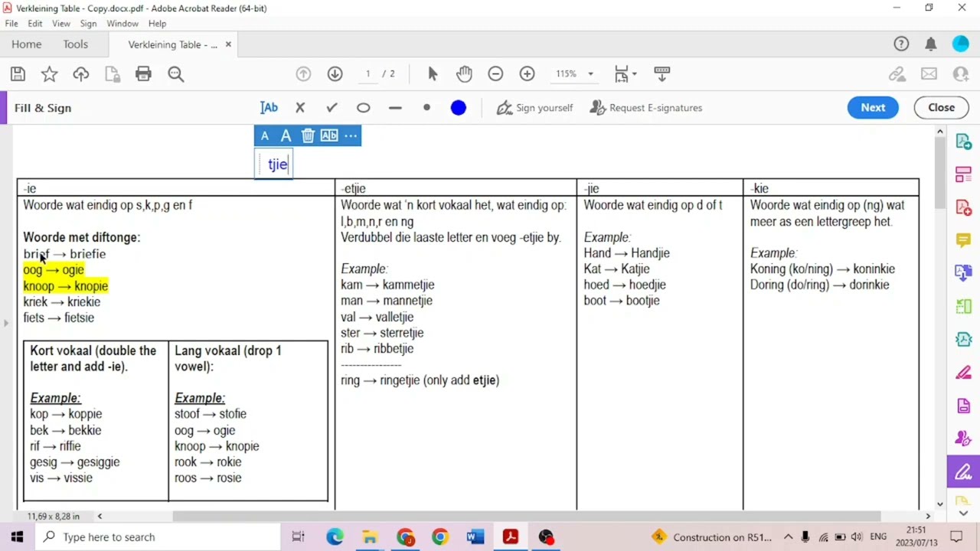Bookmark document with the star icon
980x551 pixels.
tap(49, 74)
